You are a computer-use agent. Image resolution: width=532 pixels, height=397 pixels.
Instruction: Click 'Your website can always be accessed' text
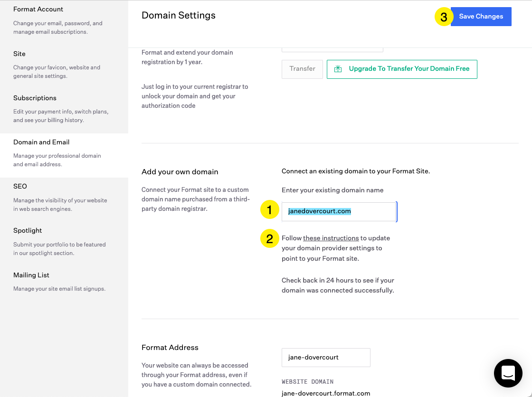tap(197, 375)
